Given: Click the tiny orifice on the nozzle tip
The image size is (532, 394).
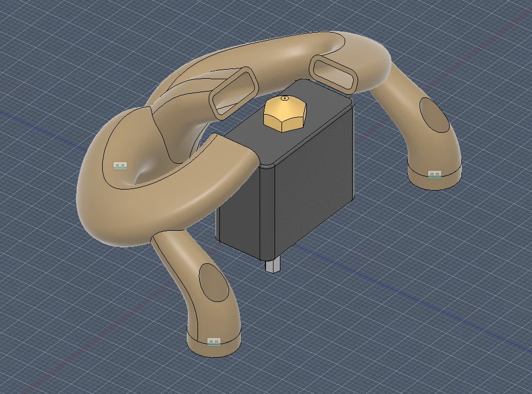Looking at the screenshot, I should 285,98.
